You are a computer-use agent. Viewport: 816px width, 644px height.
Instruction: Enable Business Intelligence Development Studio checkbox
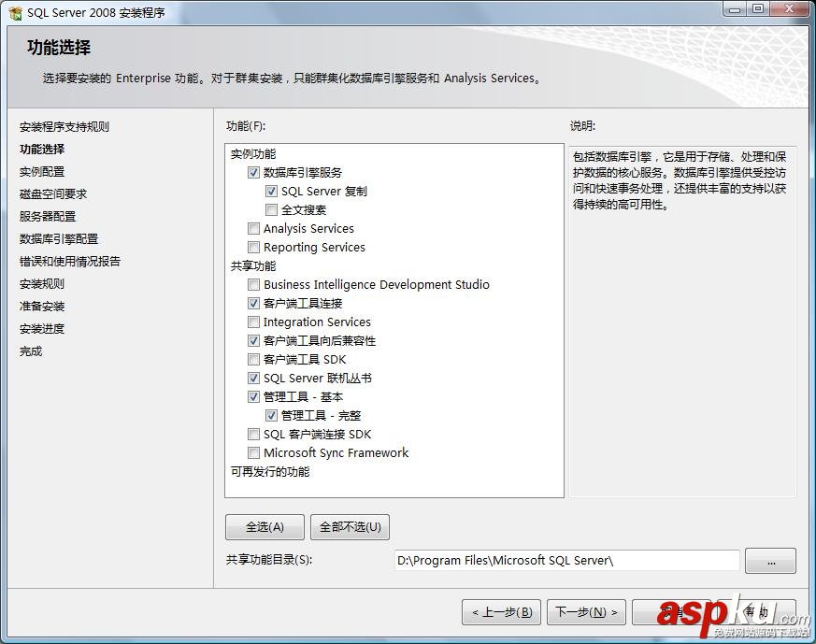click(253, 284)
